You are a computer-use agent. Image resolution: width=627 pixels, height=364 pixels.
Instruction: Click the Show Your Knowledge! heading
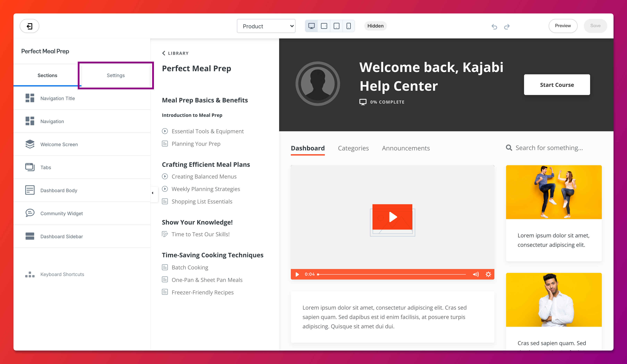tap(197, 222)
